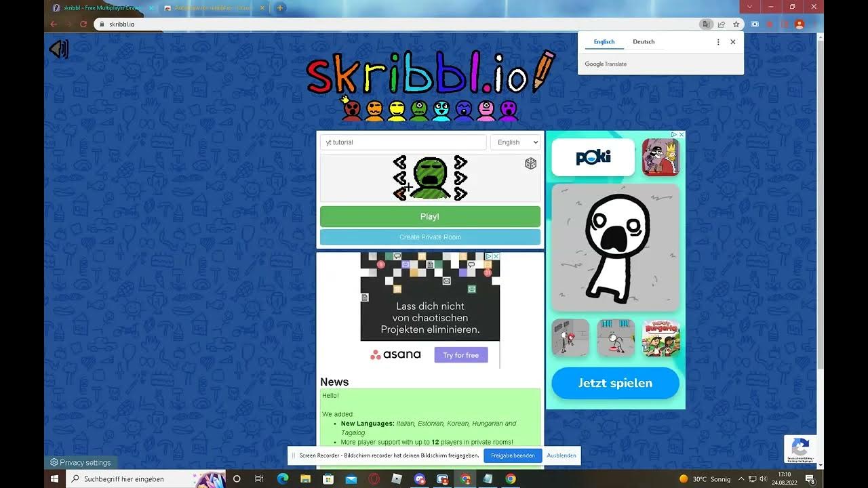The height and width of the screenshot is (488, 868).
Task: Click top-right avatar arrow for next eyes
Action: (x=460, y=162)
